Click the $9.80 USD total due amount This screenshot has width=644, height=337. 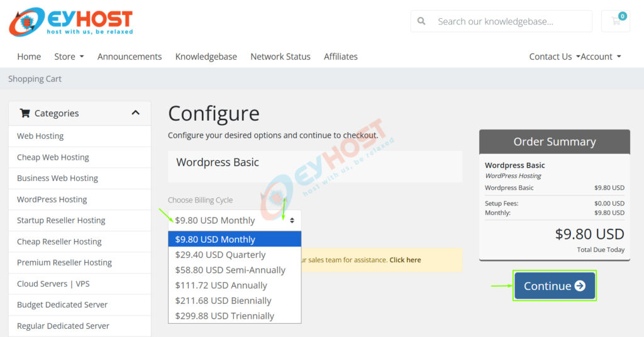tap(589, 234)
